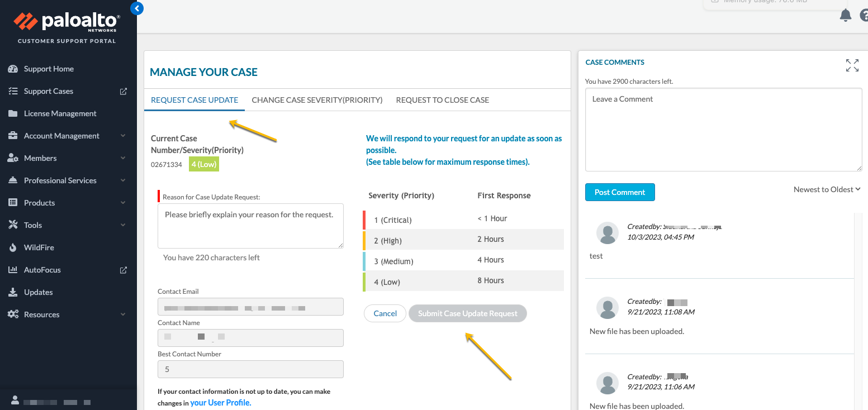
Task: Open Support Home from the sidebar
Action: tap(49, 68)
